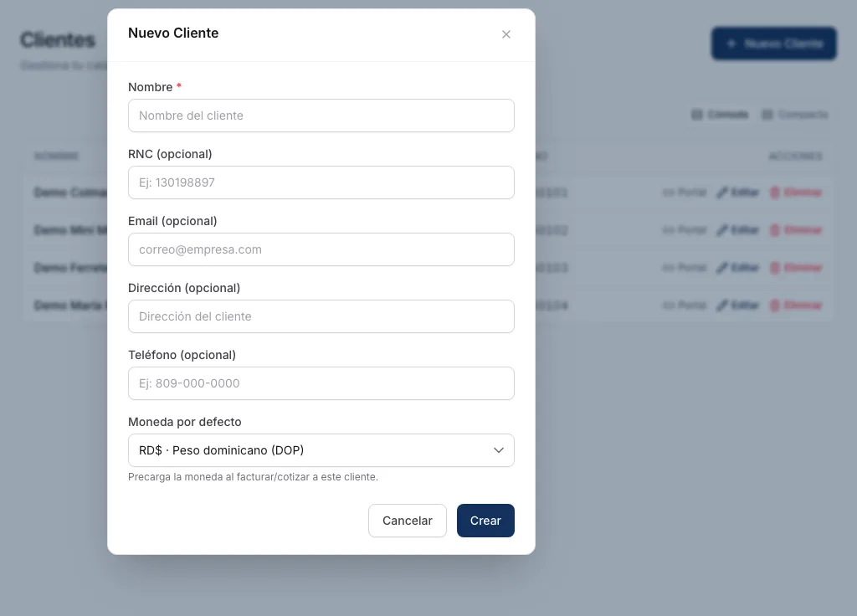Viewport: 857px width, 616px height.
Task: Edit the third client row
Action: [x=738, y=268]
